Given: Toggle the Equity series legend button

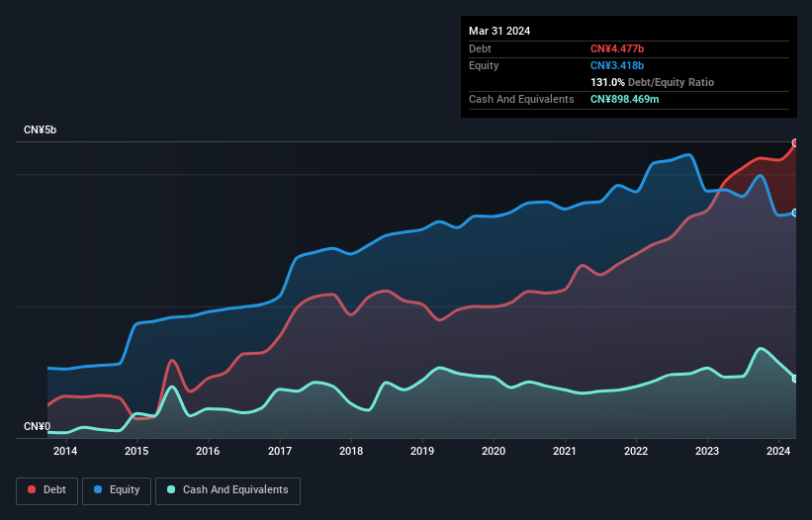Looking at the screenshot, I should click(117, 490).
